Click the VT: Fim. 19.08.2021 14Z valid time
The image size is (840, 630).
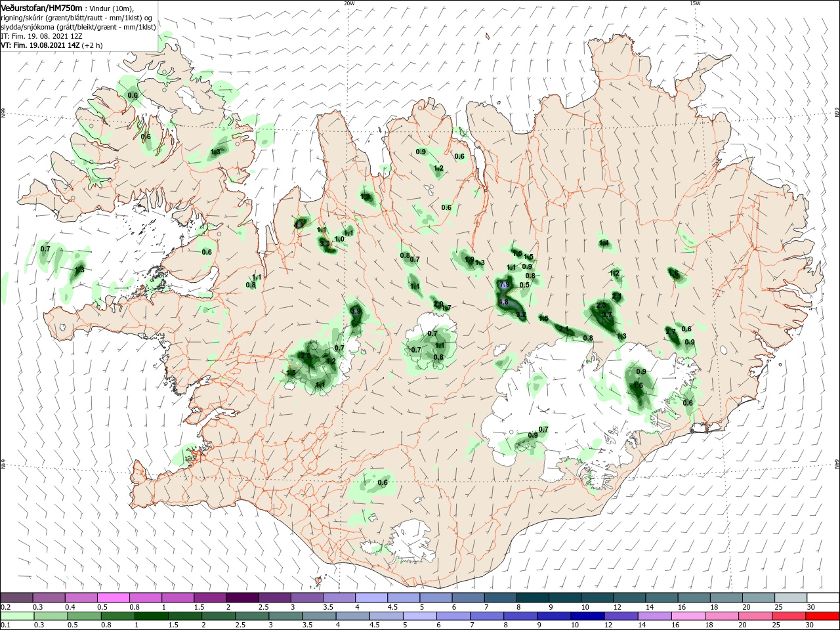(x=41, y=46)
